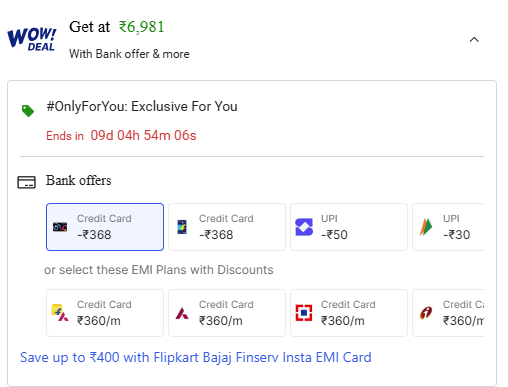The image size is (508, 387).
Task: Click the blue UPI app logo icon
Action: pos(304,227)
